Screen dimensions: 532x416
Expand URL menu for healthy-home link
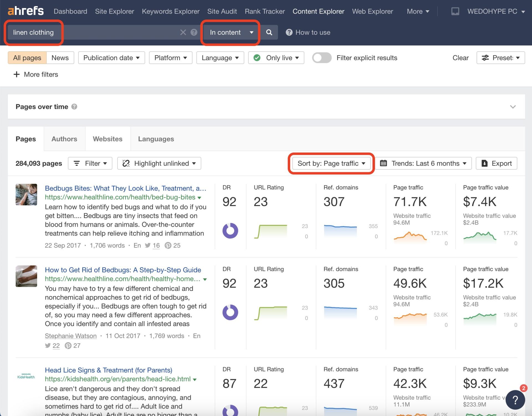[205, 279]
